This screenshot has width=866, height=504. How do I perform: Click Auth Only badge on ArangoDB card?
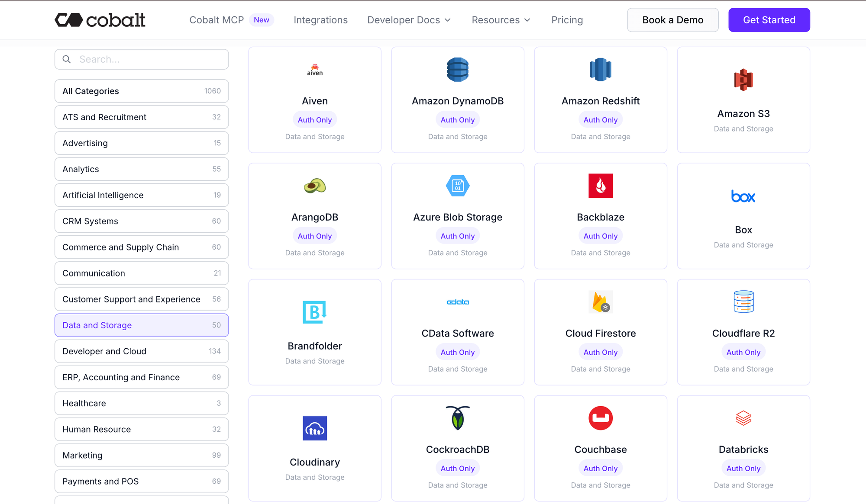[x=315, y=236]
